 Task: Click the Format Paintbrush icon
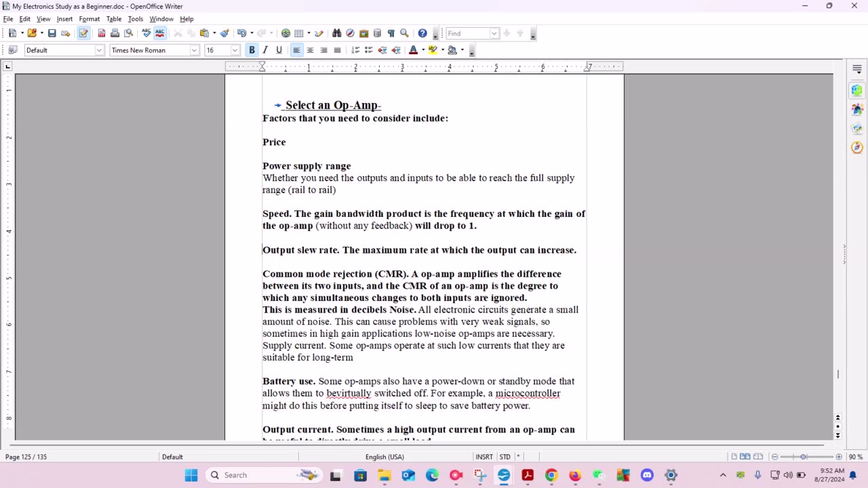[x=224, y=33]
